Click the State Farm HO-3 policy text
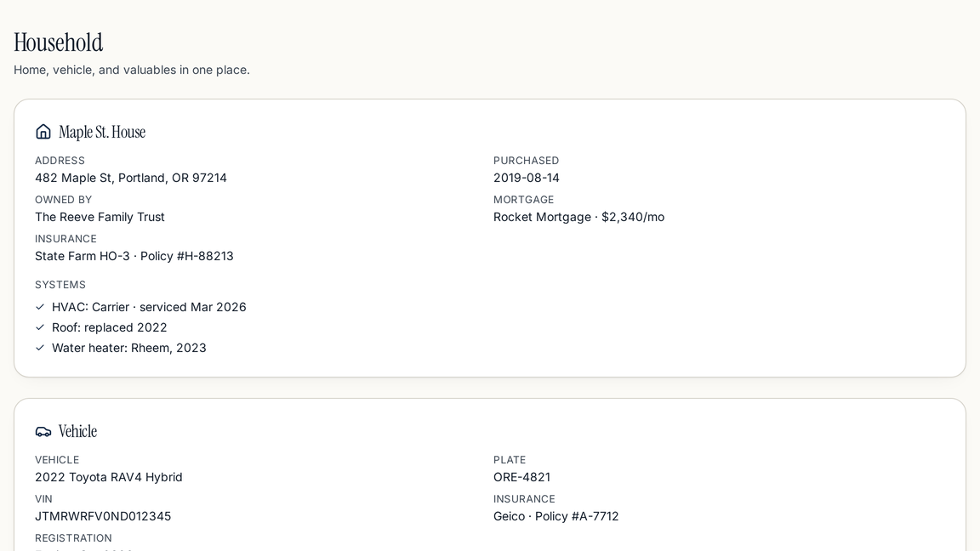 coord(134,256)
